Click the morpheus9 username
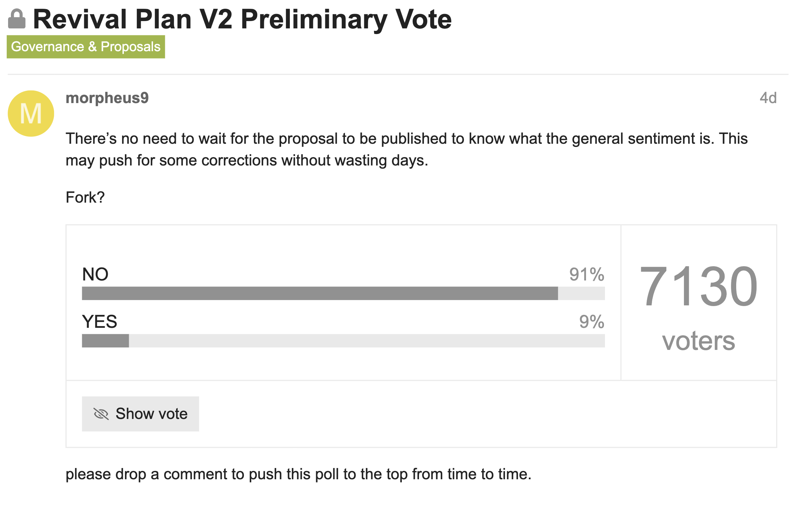The height and width of the screenshot is (528, 812). (107, 98)
